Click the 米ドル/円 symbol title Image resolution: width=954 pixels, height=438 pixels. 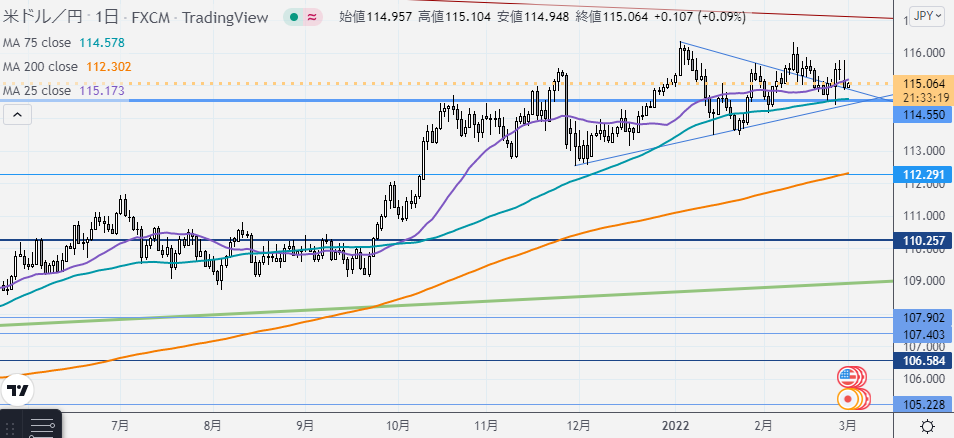point(42,17)
